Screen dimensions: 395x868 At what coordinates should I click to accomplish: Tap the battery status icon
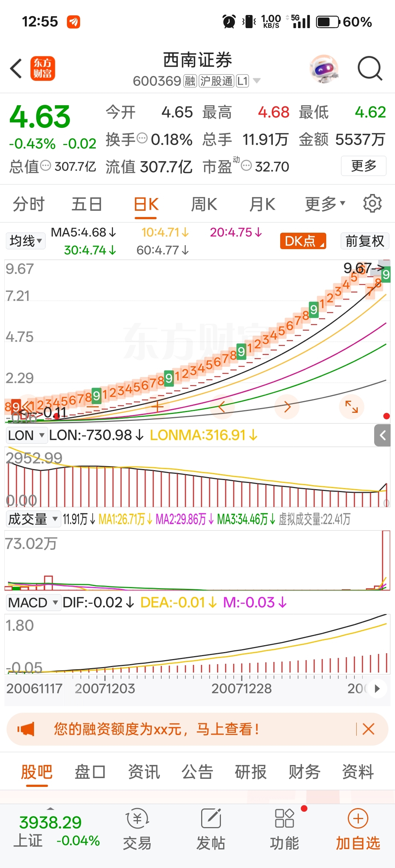click(x=328, y=22)
